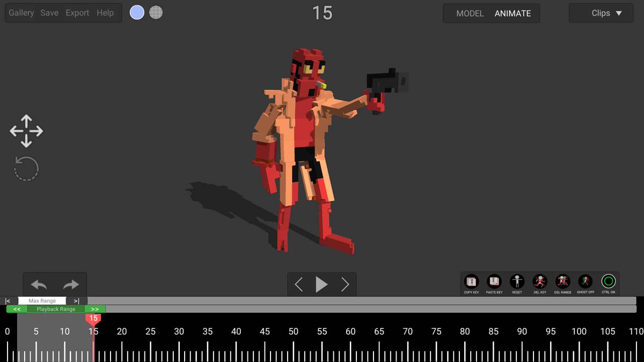Click frame 0 on the timeline
This screenshot has height=362, width=644.
point(7,331)
